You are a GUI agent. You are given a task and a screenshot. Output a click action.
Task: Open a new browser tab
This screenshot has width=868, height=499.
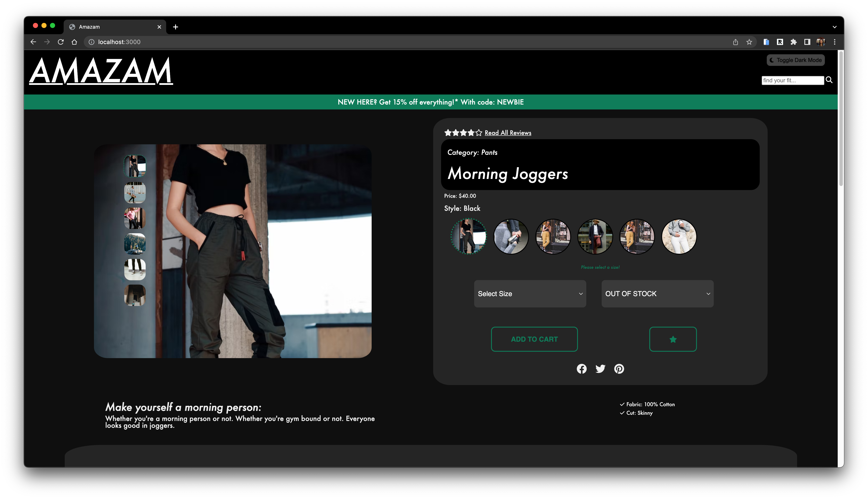click(176, 27)
